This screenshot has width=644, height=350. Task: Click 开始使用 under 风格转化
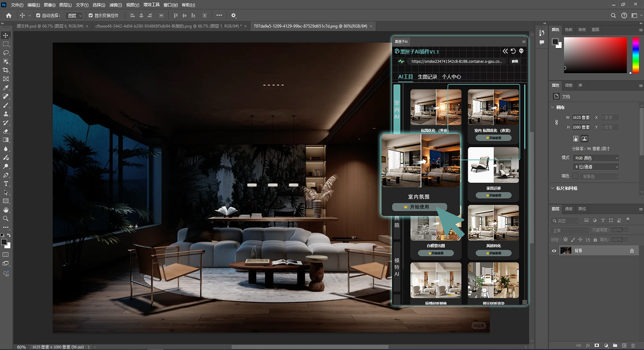(x=493, y=253)
